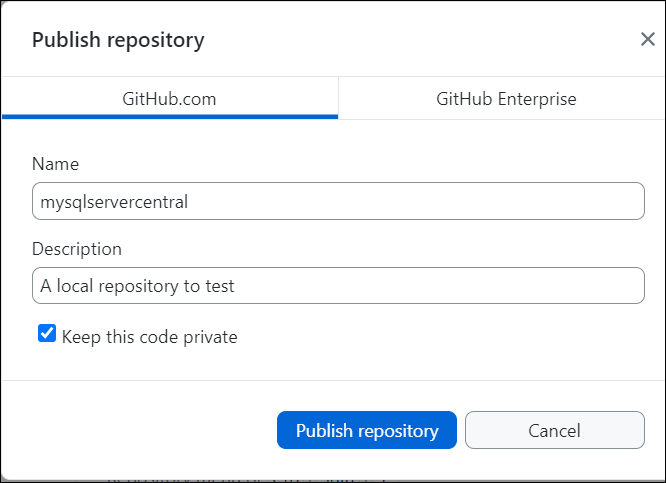Toggle the blue checkmark box for private code
666x483 pixels.
point(47,334)
